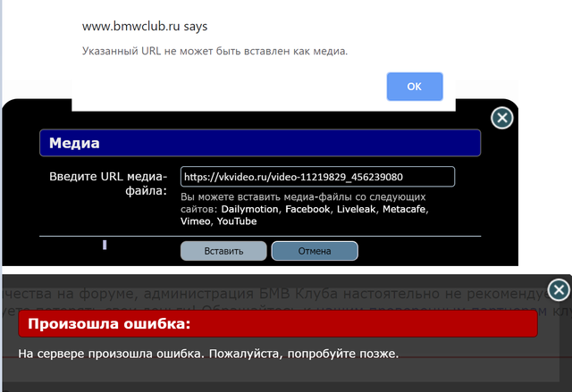Click the Вставить button
The image size is (572, 392).
click(x=223, y=251)
